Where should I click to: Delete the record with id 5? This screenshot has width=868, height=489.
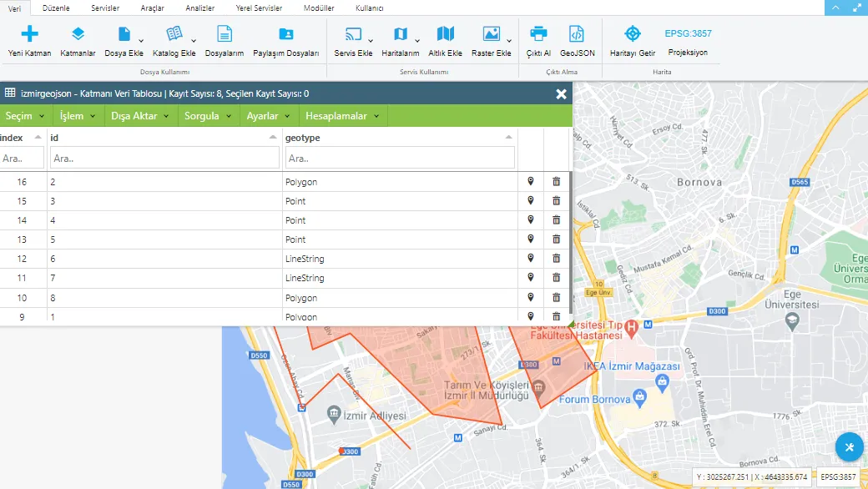[557, 239]
